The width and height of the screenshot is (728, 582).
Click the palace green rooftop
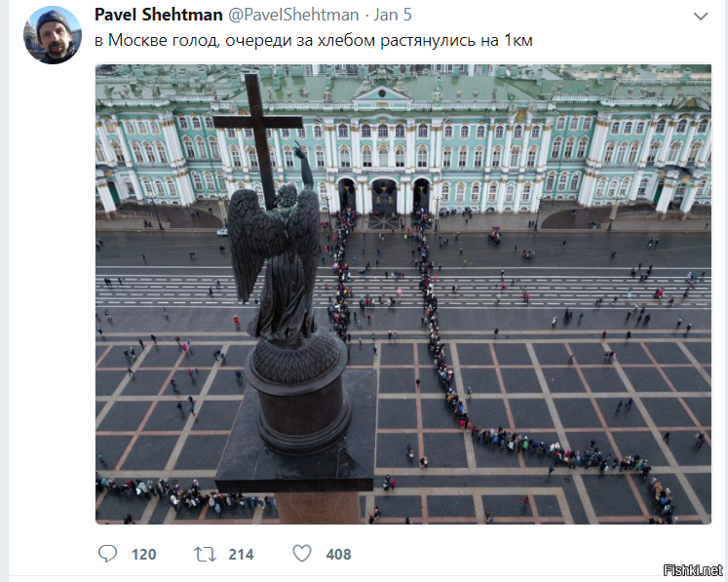(403, 84)
